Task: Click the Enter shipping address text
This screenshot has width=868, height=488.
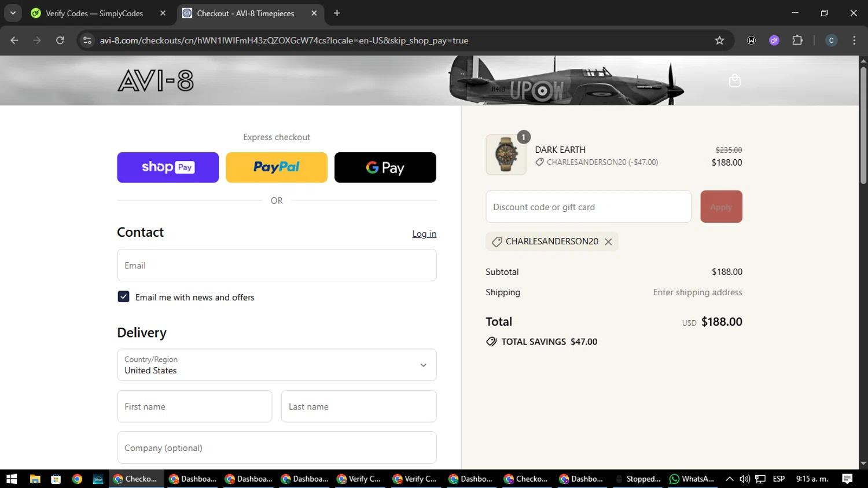Action: tap(697, 292)
